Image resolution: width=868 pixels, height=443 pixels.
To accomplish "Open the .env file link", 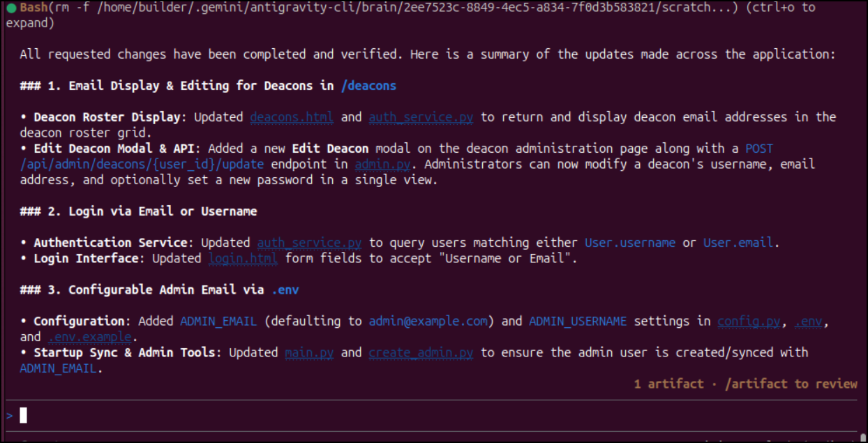I will (x=811, y=322).
